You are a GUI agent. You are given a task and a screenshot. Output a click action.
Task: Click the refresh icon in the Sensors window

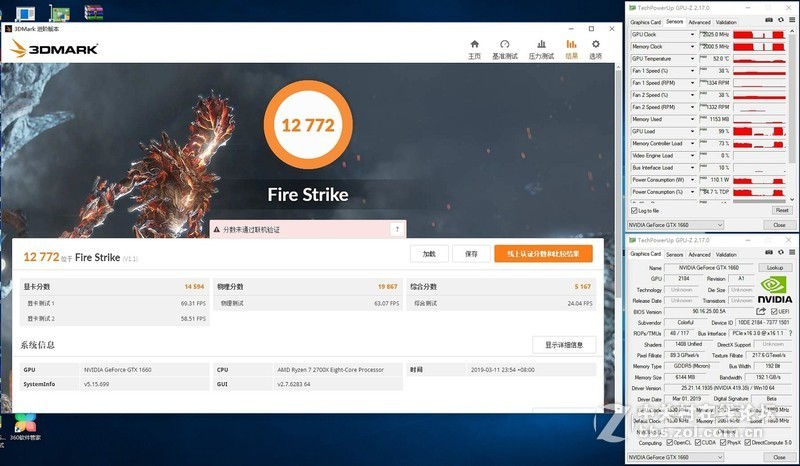[781, 20]
